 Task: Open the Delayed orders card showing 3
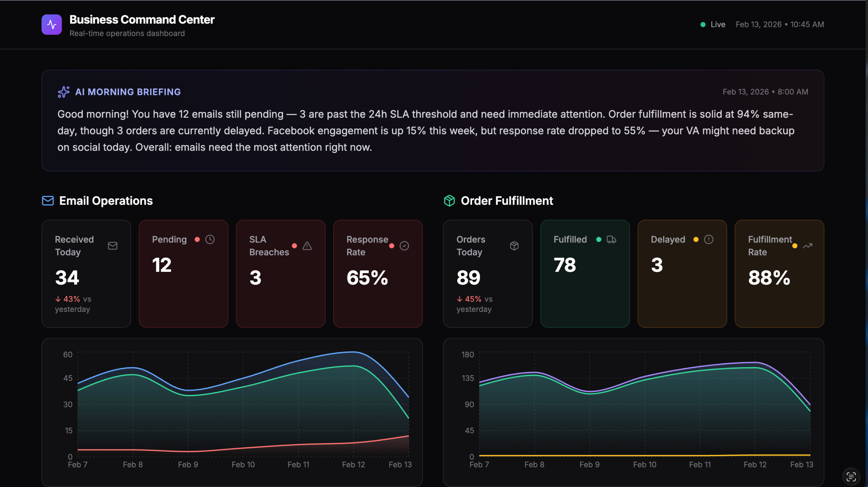(682, 274)
